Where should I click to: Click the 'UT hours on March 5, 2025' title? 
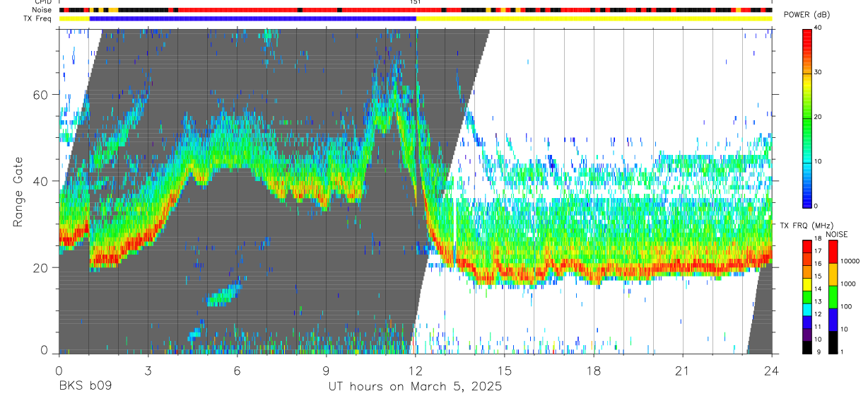415,387
